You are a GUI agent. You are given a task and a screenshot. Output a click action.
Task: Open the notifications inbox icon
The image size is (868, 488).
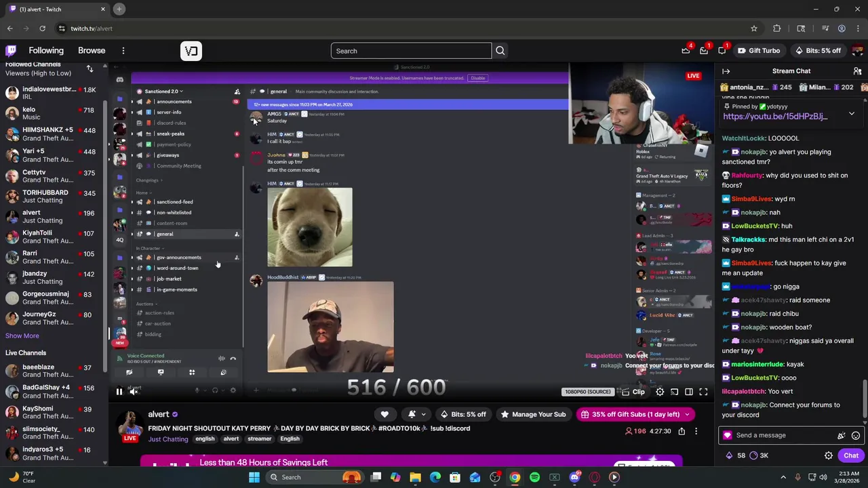point(704,51)
